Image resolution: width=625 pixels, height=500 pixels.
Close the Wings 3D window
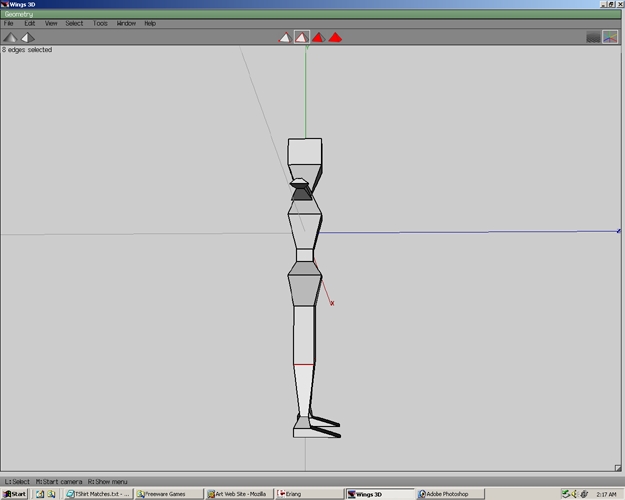pyautogui.click(x=620, y=4)
